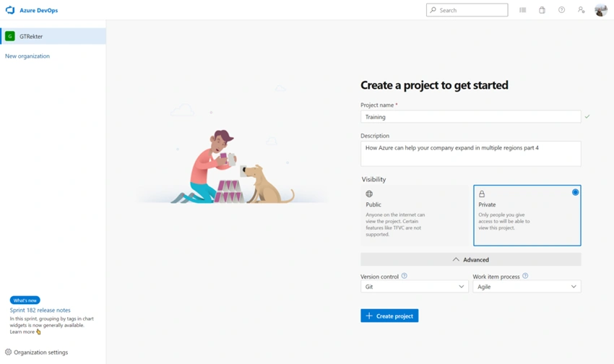
Task: Click the Work item process info icon
Action: coord(525,276)
